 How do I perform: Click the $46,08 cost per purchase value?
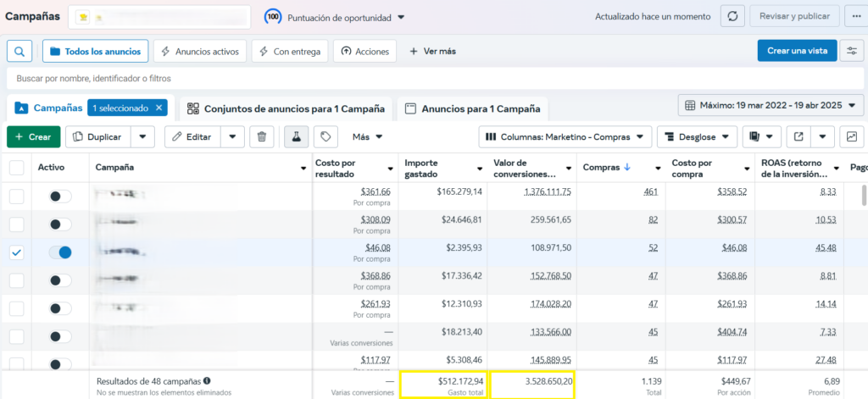(735, 247)
